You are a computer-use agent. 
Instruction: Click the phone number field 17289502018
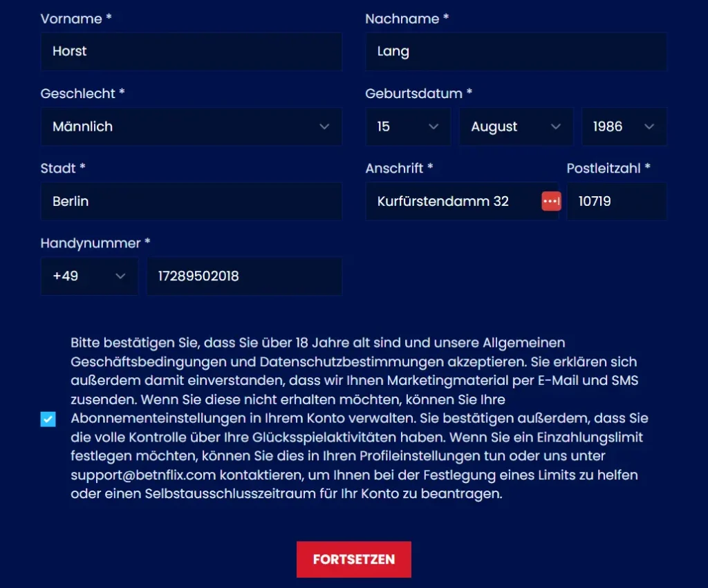click(x=244, y=276)
